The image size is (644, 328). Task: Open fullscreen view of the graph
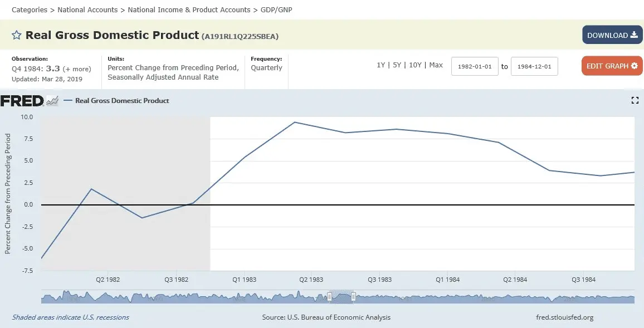coord(634,100)
